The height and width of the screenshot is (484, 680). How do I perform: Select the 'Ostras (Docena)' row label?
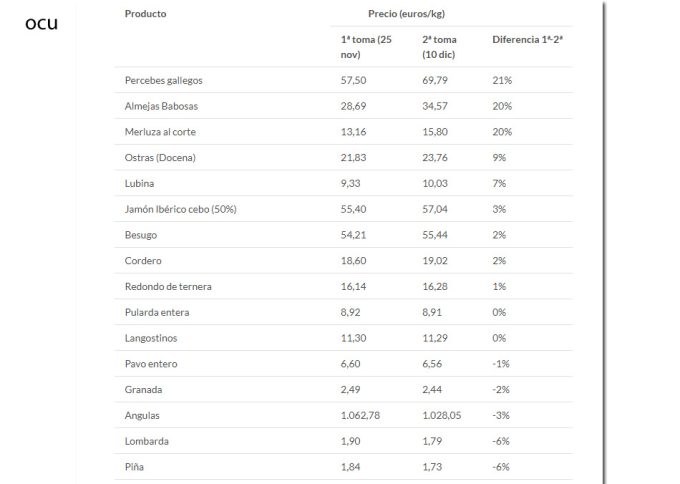pyautogui.click(x=160, y=158)
